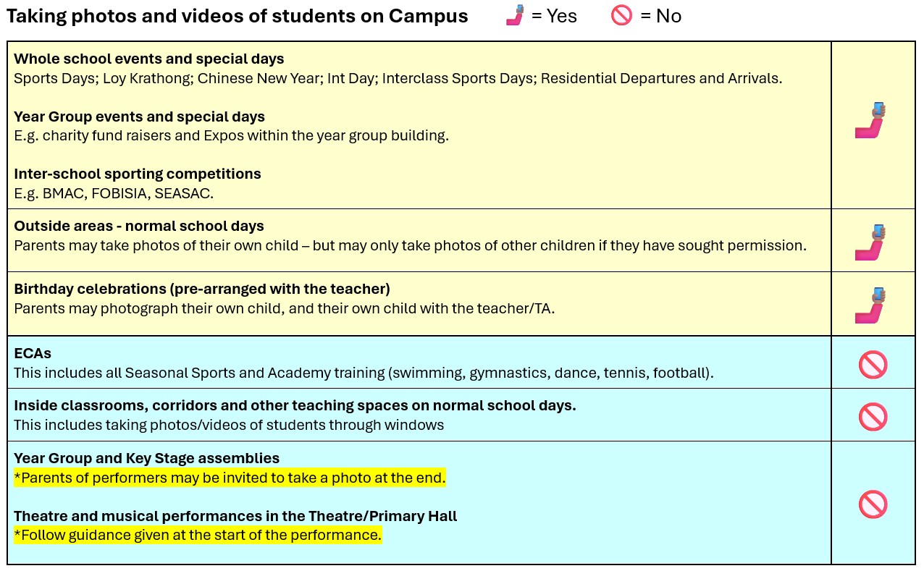Select the selfie icon beside whole school events
924x571 pixels.
click(871, 121)
